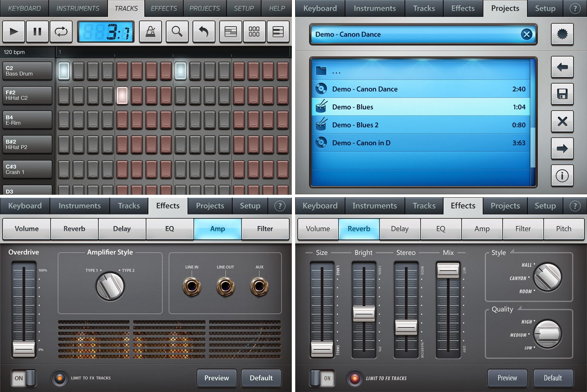Click the arrow beside the Quality label

519,308
